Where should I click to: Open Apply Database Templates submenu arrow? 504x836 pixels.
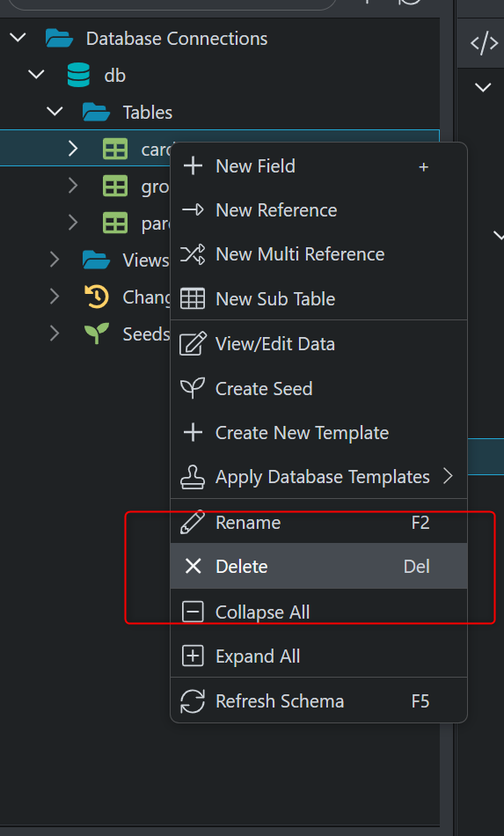coord(448,476)
